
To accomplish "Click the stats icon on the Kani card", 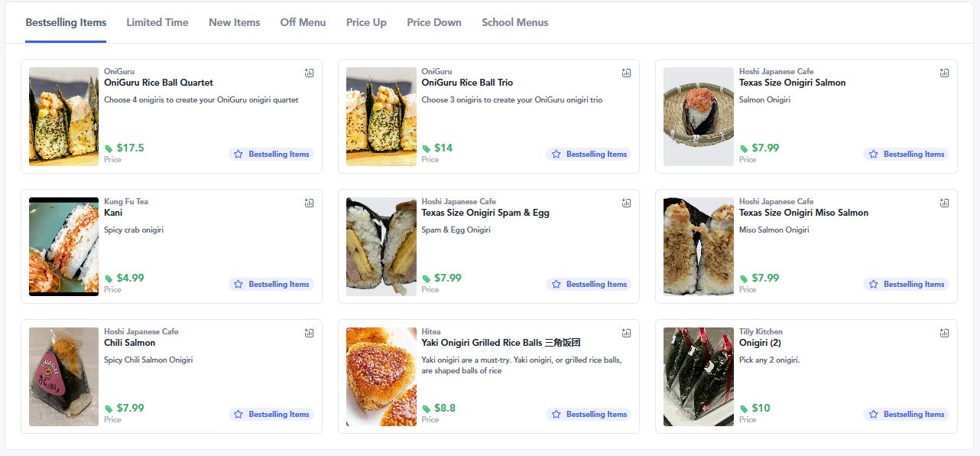I will [309, 203].
